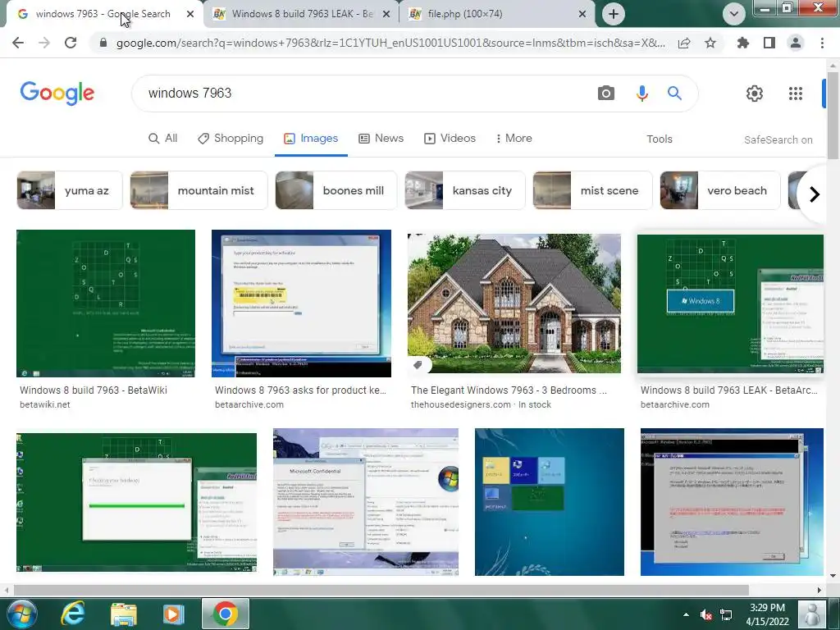Click the Google logo
840x630 pixels.
(x=57, y=94)
